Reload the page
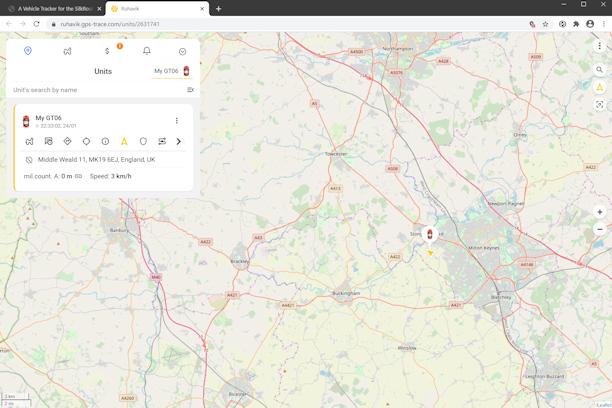Screen dimensions: 612x408 tap(36, 24)
